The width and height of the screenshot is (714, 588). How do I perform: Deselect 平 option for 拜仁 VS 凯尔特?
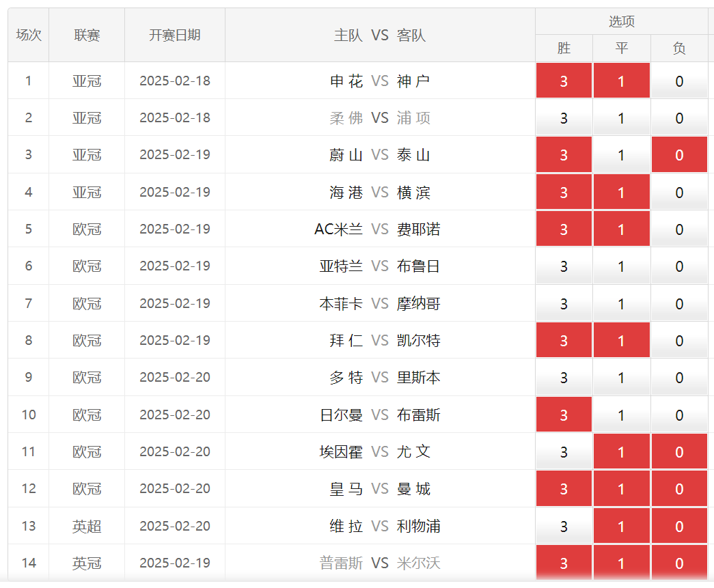[x=622, y=340]
